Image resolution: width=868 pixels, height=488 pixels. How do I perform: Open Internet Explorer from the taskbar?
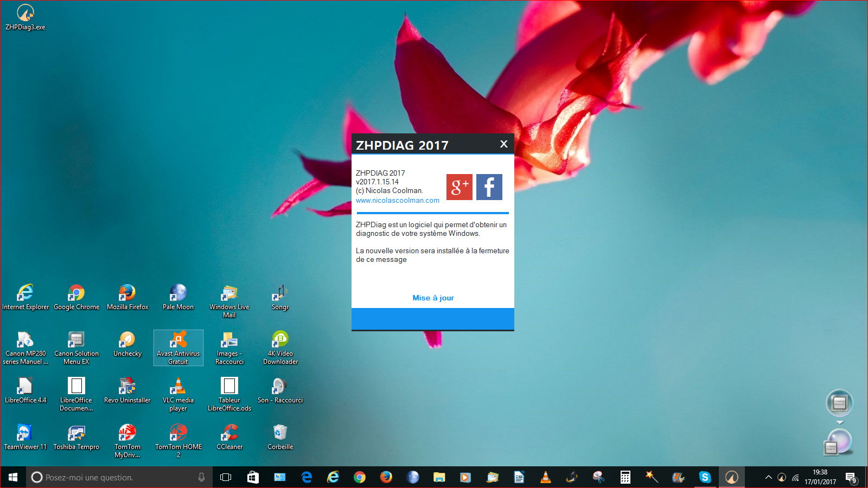[x=333, y=477]
